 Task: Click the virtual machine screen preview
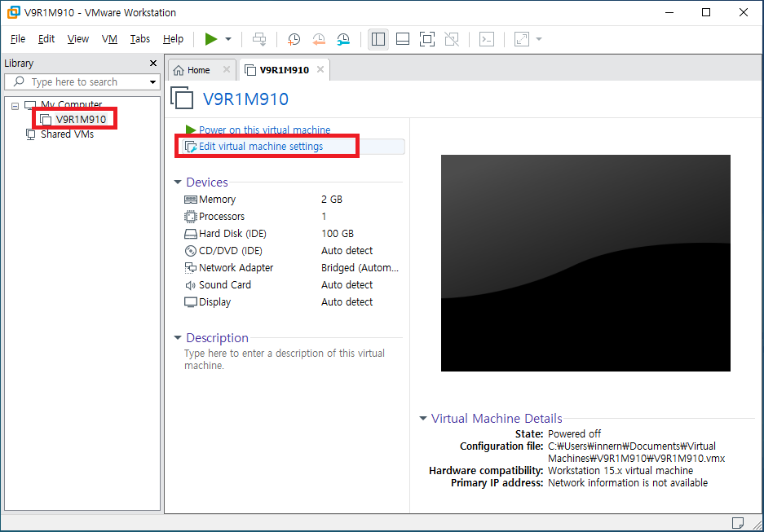pyautogui.click(x=585, y=263)
